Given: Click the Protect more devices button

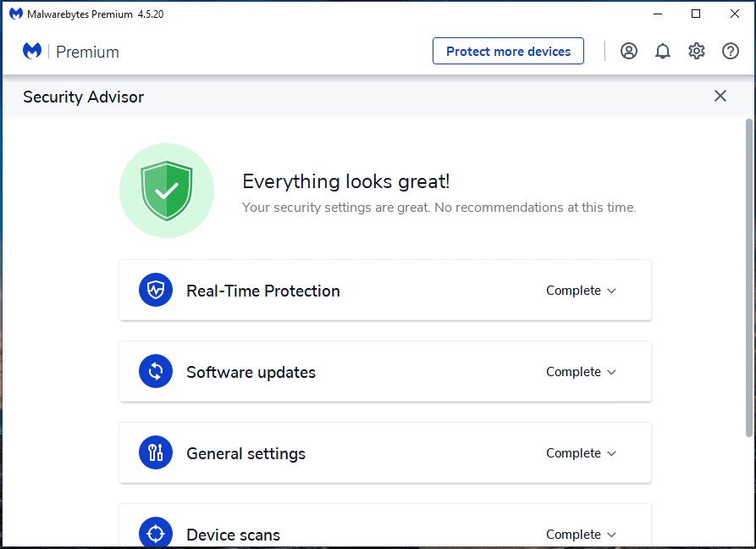Looking at the screenshot, I should (x=508, y=51).
